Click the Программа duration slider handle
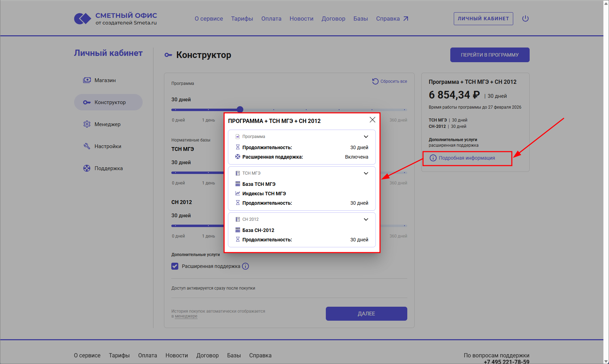The width and height of the screenshot is (609, 364). [240, 109]
